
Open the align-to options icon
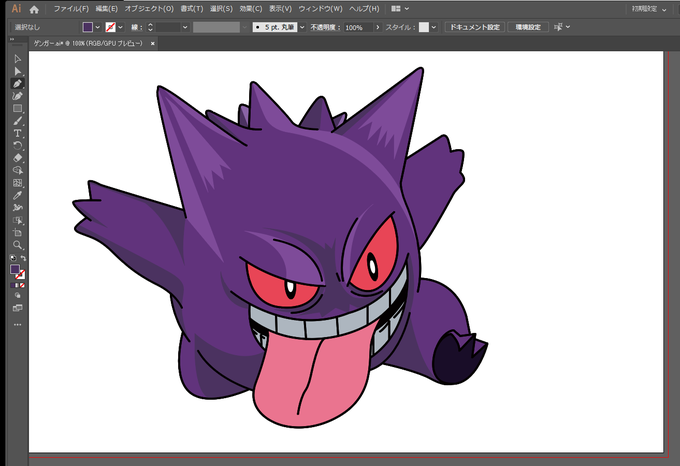(x=558, y=27)
